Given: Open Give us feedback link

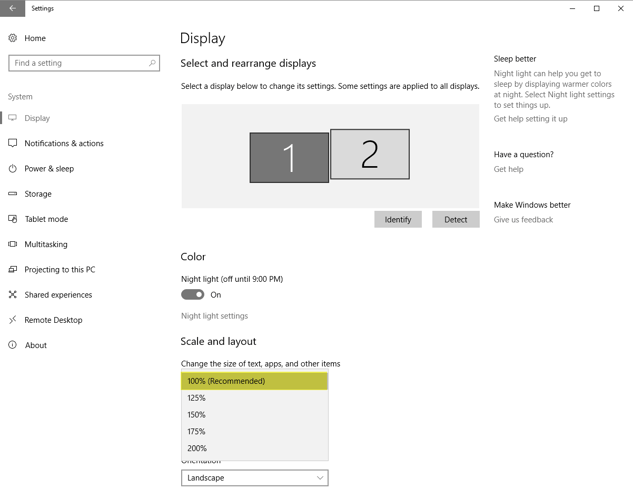Looking at the screenshot, I should 523,220.
